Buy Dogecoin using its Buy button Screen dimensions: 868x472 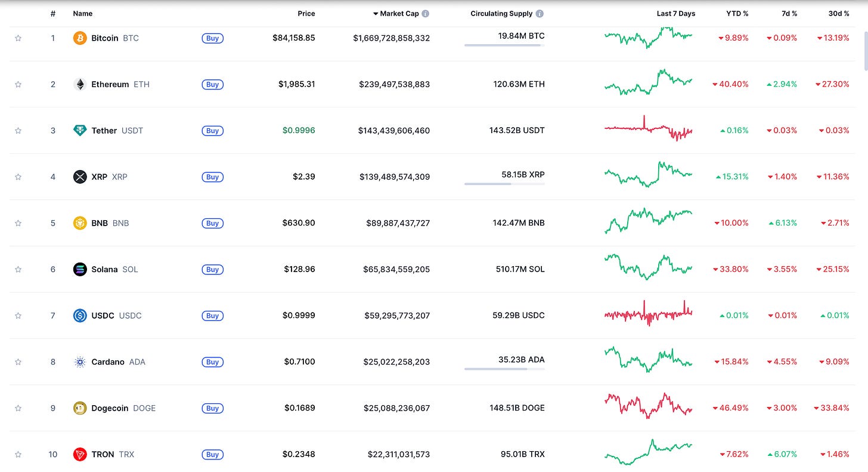pos(213,408)
